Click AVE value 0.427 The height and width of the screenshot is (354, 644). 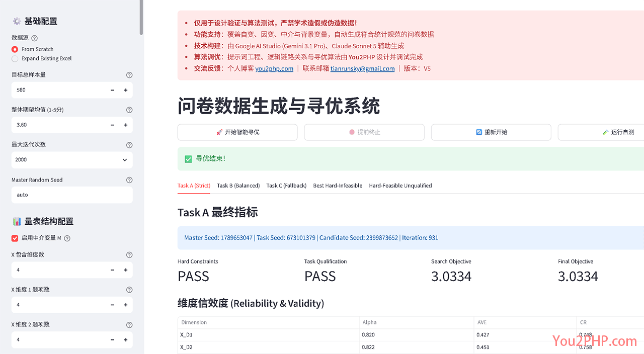click(525, 335)
